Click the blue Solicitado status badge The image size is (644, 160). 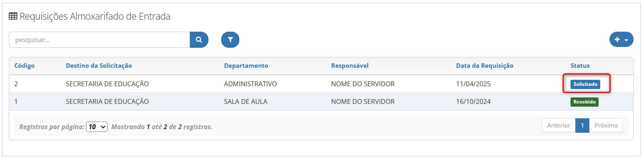point(585,84)
